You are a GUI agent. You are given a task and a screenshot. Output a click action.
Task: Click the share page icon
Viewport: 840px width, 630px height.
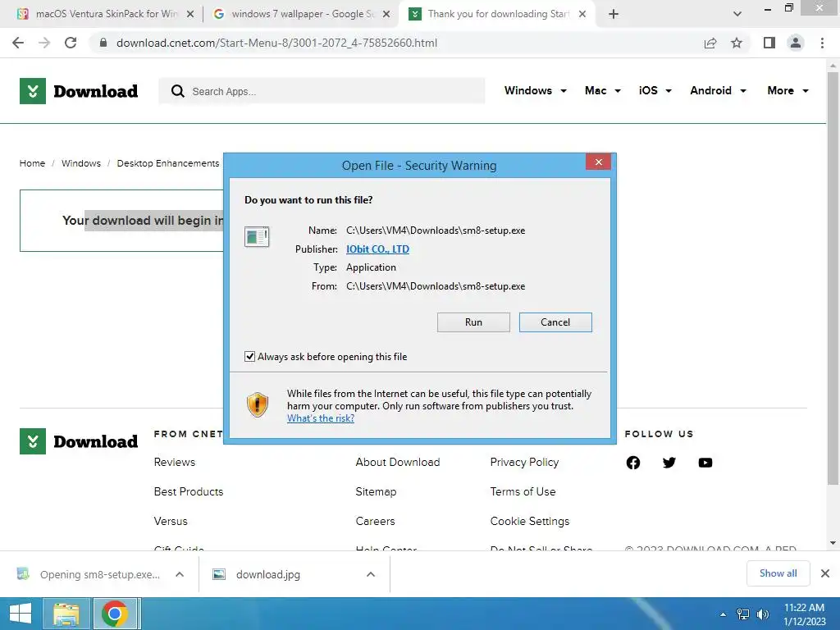710,43
